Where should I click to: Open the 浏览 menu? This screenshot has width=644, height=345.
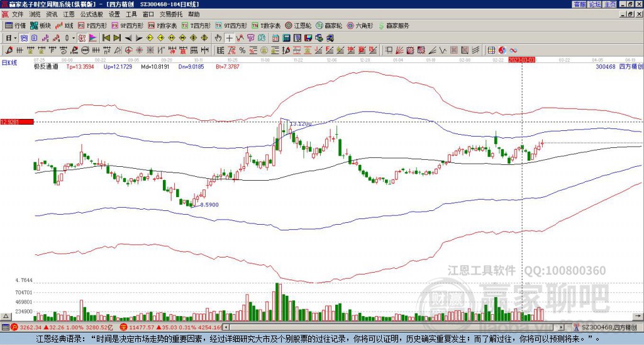pos(35,14)
